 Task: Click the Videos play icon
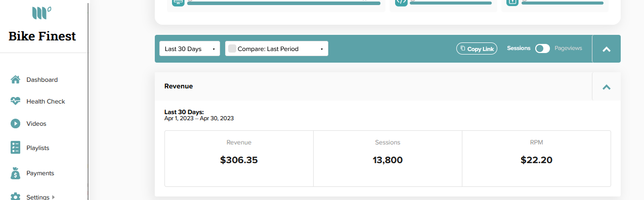pos(16,123)
